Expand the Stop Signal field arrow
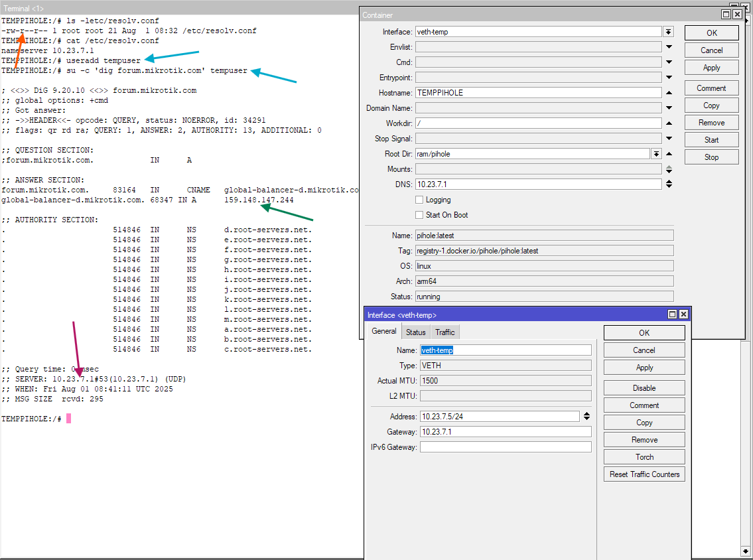Viewport: 753px width, 560px height. [669, 139]
